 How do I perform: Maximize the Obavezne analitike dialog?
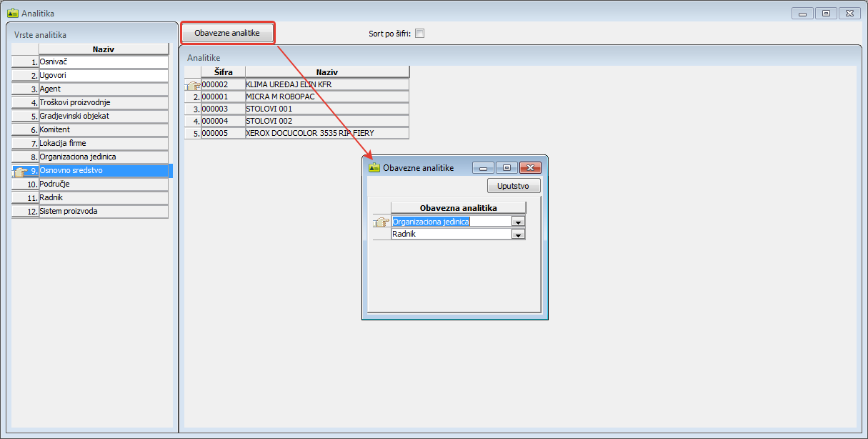pyautogui.click(x=507, y=167)
